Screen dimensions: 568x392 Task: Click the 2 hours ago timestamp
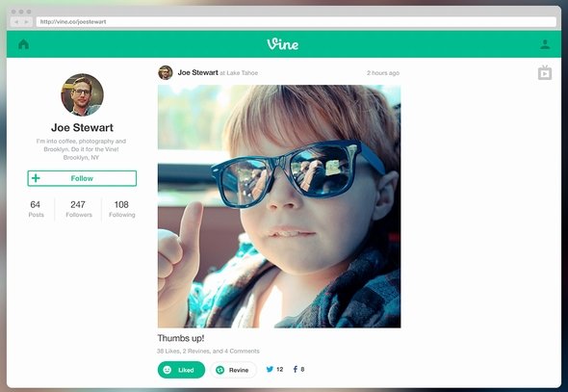click(383, 73)
